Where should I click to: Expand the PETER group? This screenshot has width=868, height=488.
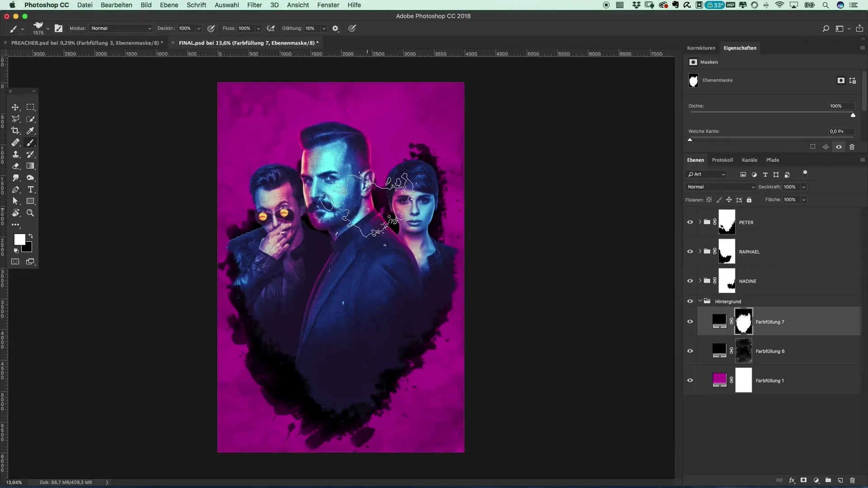pyautogui.click(x=700, y=222)
